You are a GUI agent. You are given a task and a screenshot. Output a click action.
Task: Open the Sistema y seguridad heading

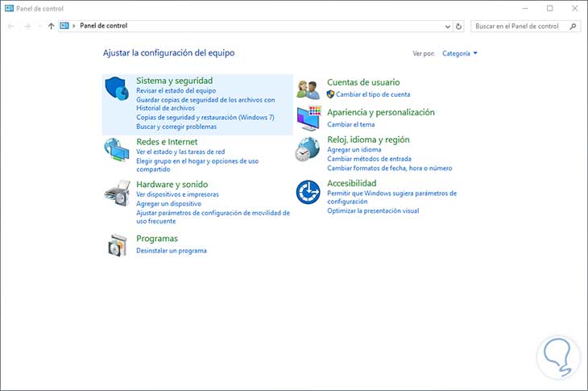[x=174, y=81]
